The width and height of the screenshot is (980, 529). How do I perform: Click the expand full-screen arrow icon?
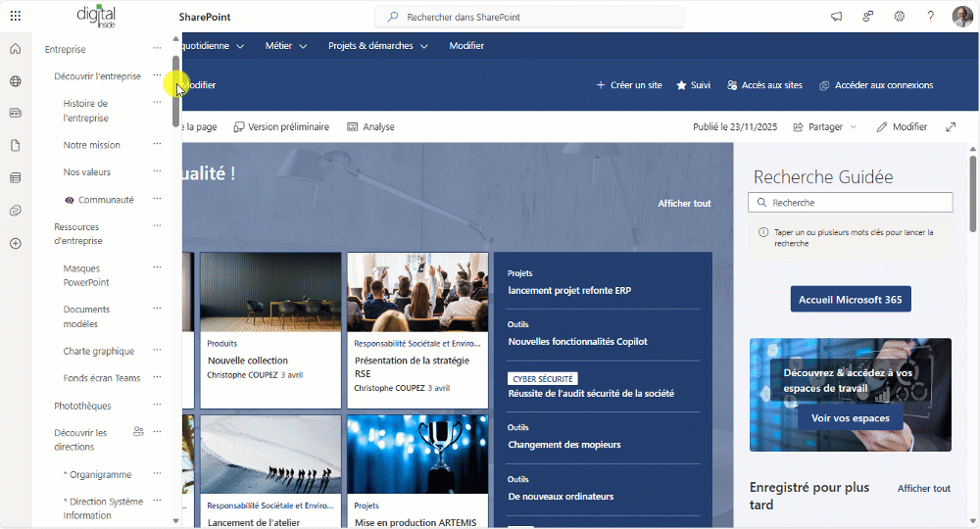[951, 126]
